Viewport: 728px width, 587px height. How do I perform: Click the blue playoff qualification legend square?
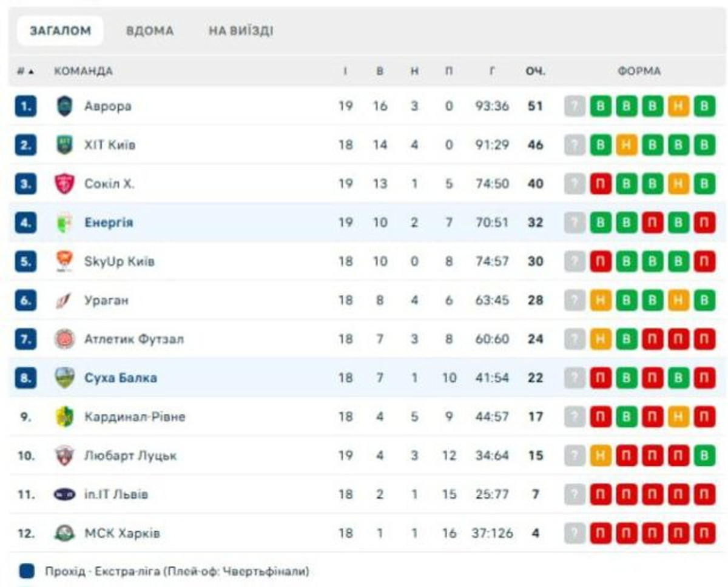[x=26, y=571]
